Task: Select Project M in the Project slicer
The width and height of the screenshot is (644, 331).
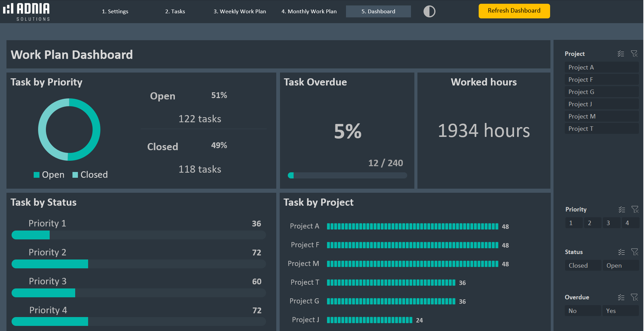Action: tap(601, 116)
